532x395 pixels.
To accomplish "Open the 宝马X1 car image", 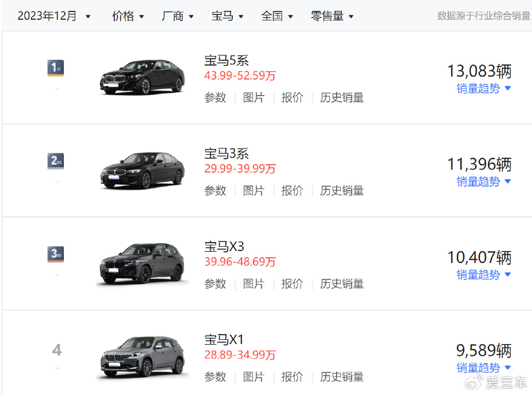I will pyautogui.click(x=142, y=357).
